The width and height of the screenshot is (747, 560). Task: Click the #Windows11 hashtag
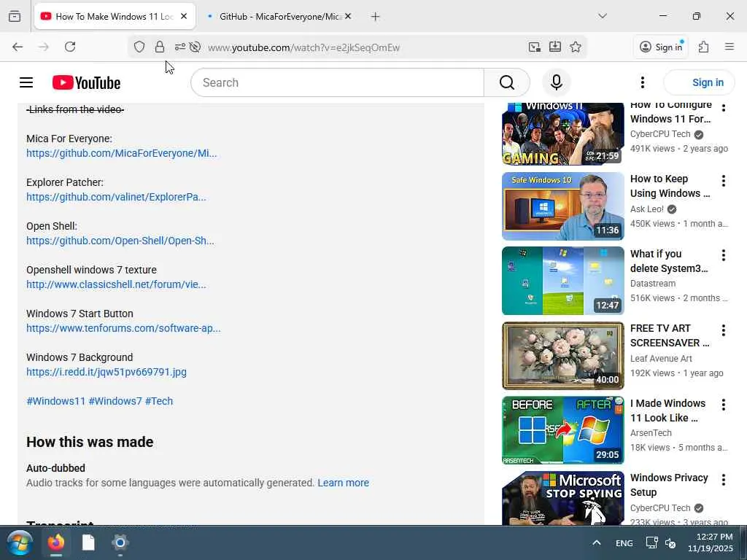click(x=55, y=401)
